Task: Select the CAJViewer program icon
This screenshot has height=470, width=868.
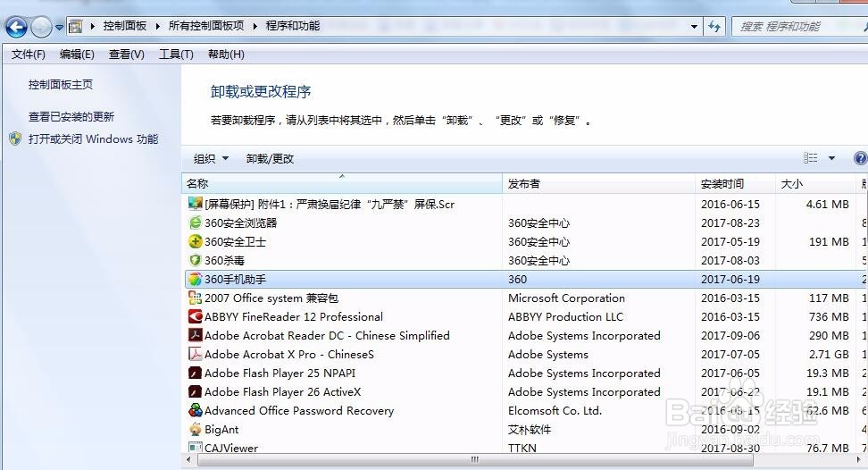Action: (195, 447)
